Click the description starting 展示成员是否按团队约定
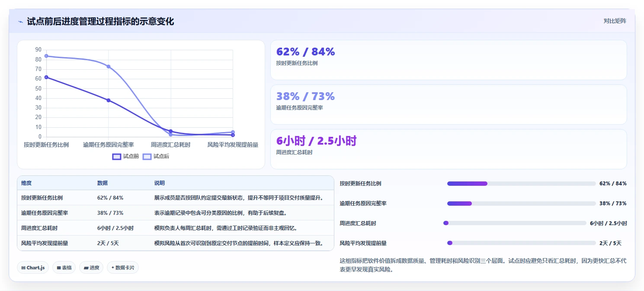The image size is (644, 291). pos(239,197)
